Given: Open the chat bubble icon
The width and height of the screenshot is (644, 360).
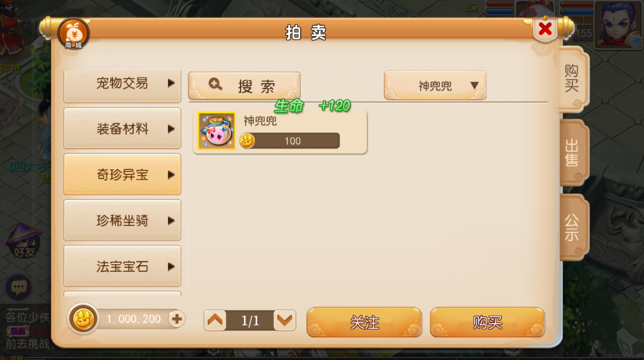Looking at the screenshot, I should click(19, 288).
